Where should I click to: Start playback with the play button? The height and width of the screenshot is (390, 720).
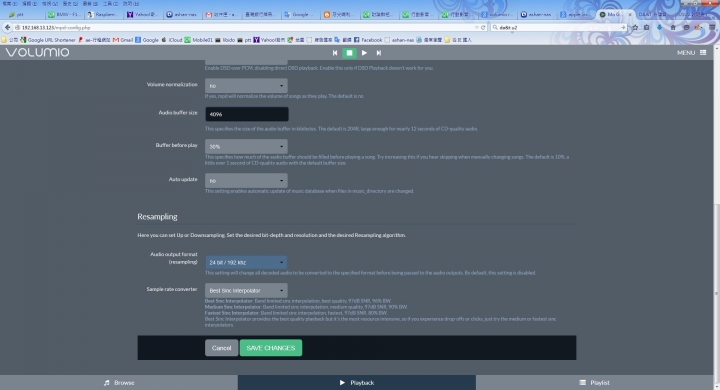click(364, 53)
